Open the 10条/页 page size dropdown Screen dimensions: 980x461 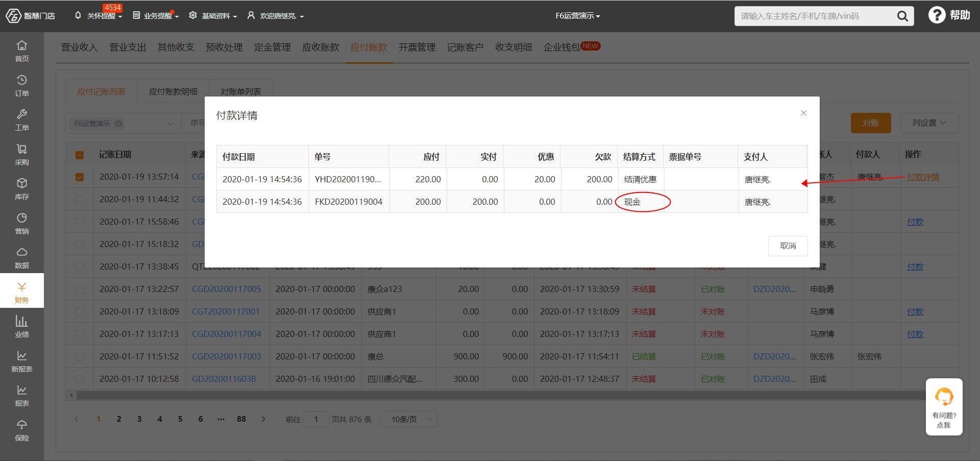tap(409, 420)
